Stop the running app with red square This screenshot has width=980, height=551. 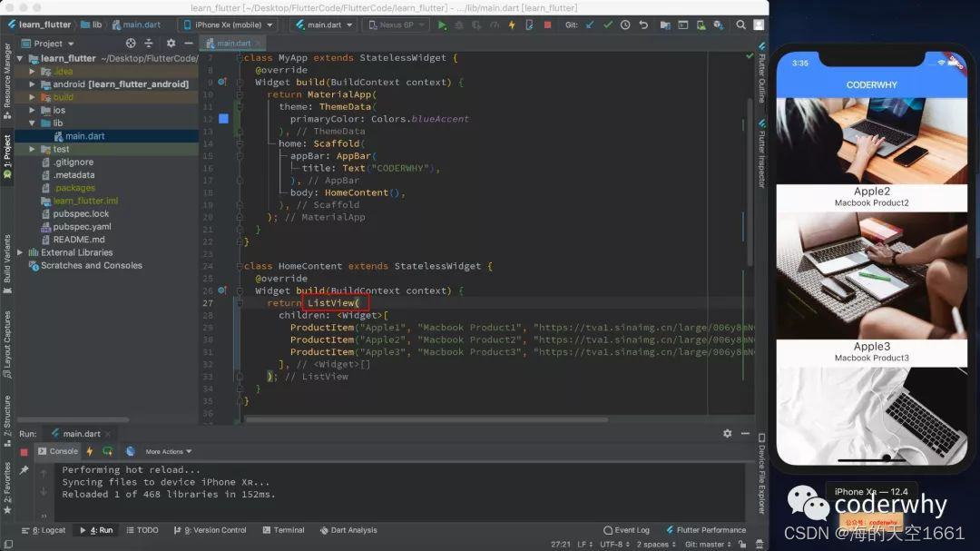point(547,25)
